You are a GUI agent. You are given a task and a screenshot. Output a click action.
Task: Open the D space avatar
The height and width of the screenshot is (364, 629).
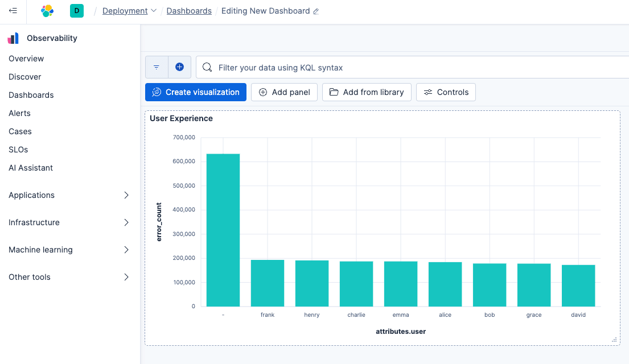coord(76,11)
